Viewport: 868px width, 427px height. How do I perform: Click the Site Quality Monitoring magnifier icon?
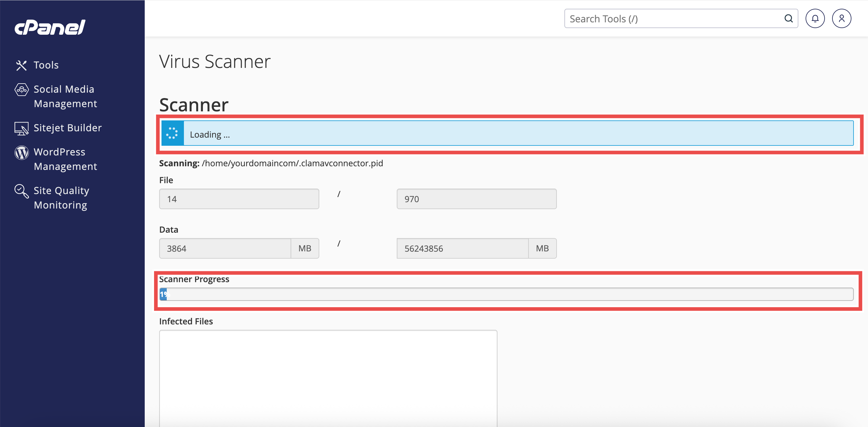coord(21,191)
